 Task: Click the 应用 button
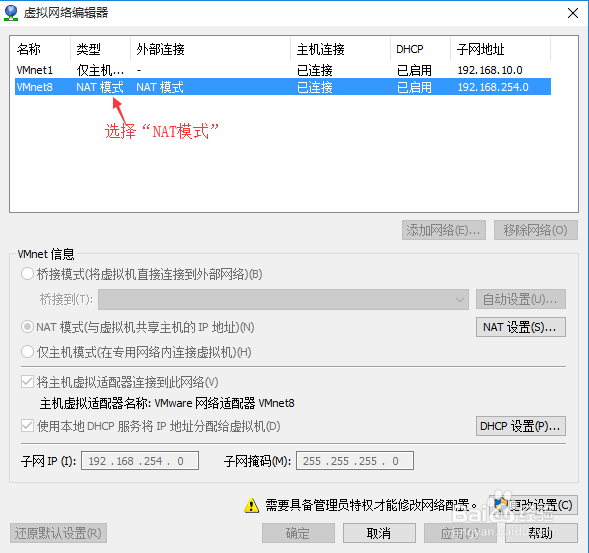(x=460, y=533)
